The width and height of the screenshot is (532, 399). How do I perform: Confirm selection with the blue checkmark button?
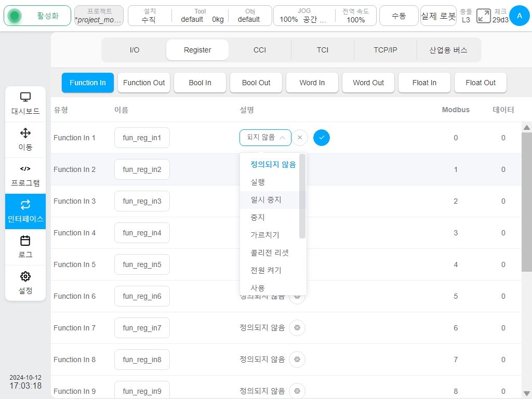321,137
